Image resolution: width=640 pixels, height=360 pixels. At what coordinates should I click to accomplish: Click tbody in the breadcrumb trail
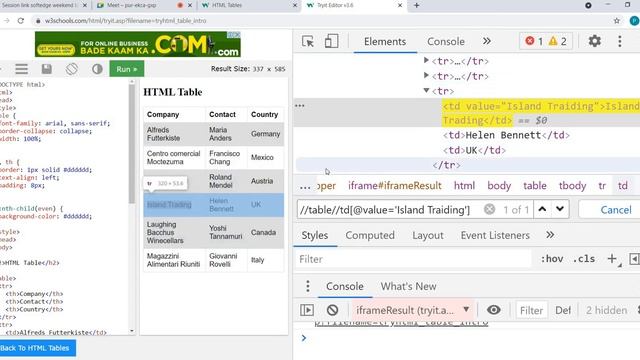[x=572, y=186]
